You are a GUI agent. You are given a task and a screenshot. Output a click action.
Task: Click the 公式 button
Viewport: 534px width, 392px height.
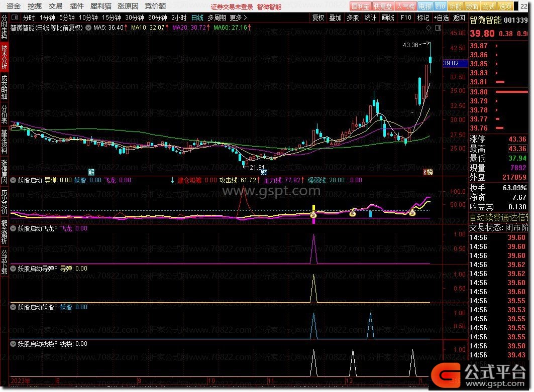(488, 6)
